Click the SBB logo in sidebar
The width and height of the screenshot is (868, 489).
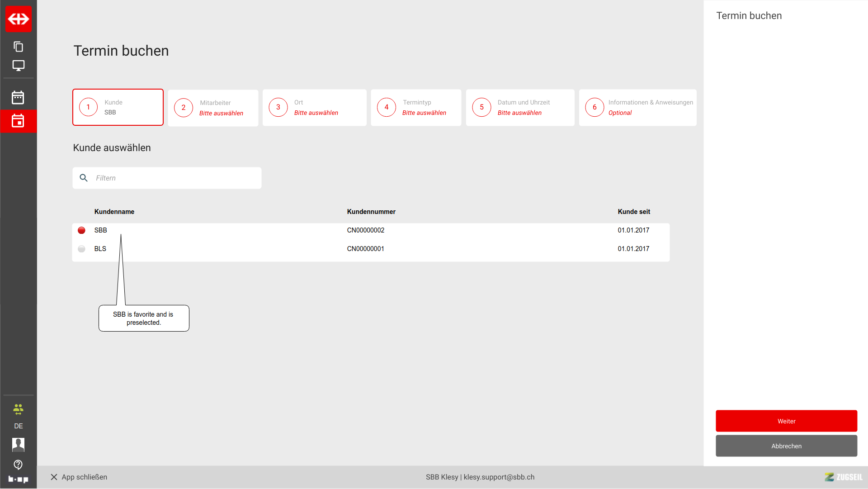pyautogui.click(x=19, y=19)
